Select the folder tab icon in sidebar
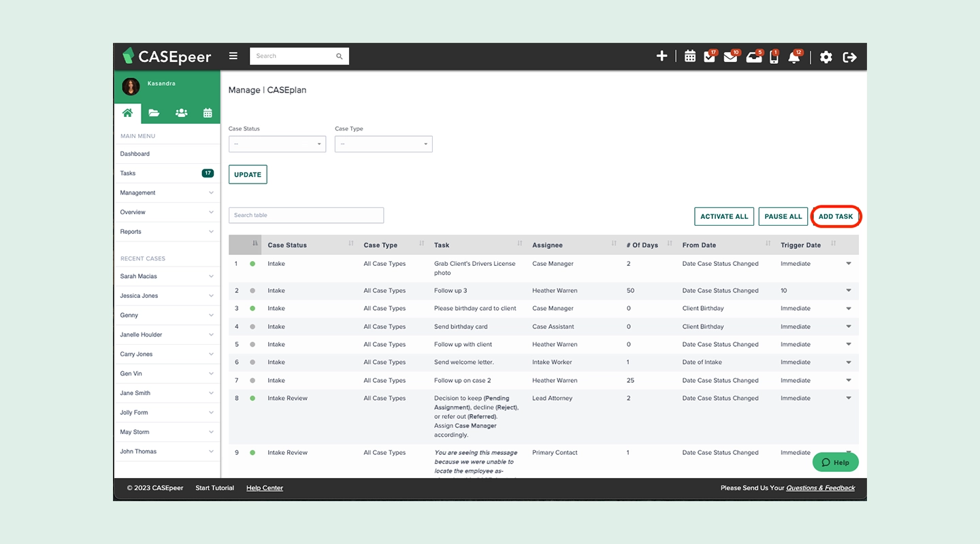The image size is (980, 544). [154, 113]
